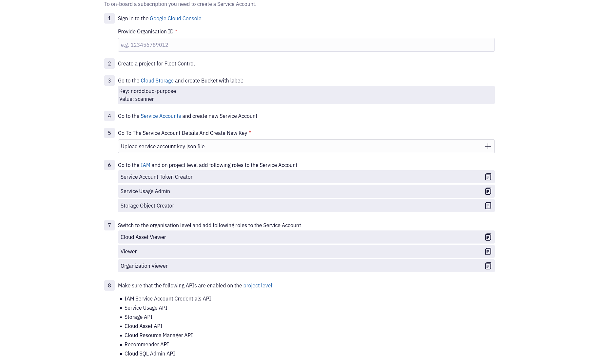Click the Upload service account key json file box
Image resolution: width=599 pixels, height=364 pixels.
tap(306, 146)
